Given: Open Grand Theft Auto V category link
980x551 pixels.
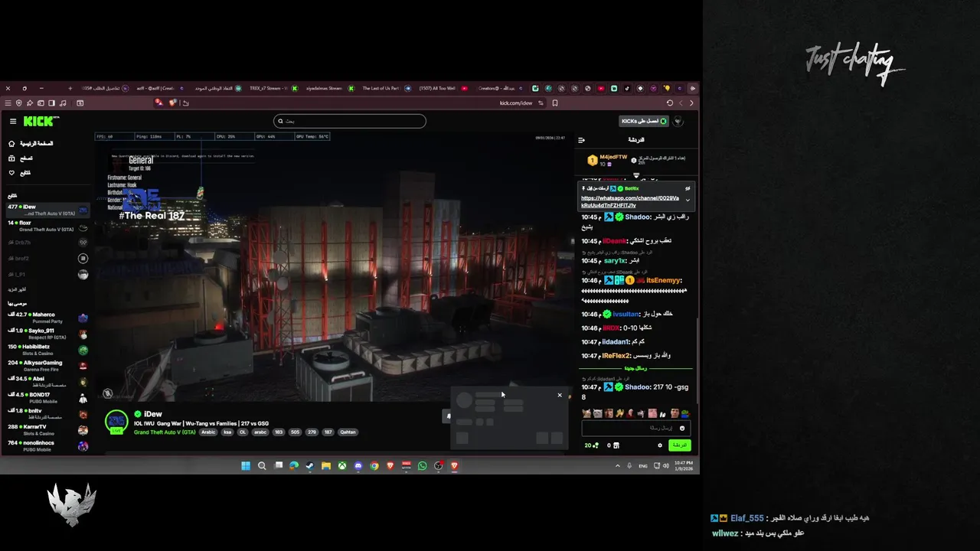Looking at the screenshot, I should click(x=165, y=432).
